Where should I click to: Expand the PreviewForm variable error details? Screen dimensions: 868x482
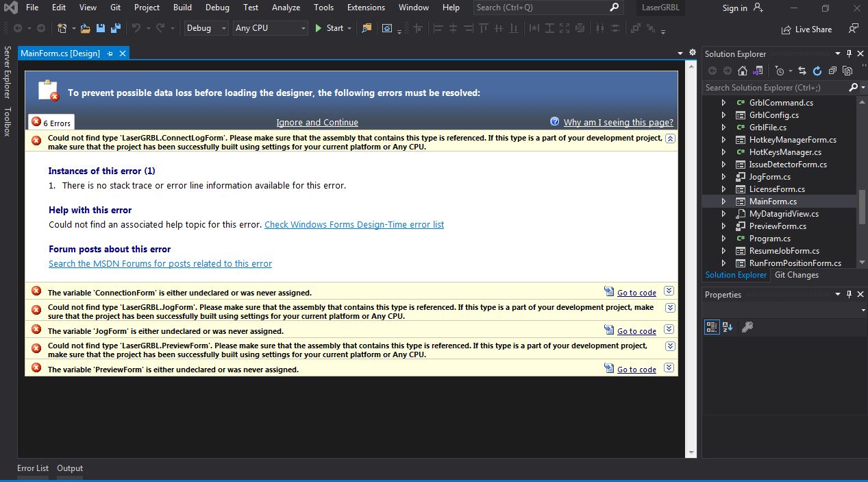pyautogui.click(x=669, y=367)
